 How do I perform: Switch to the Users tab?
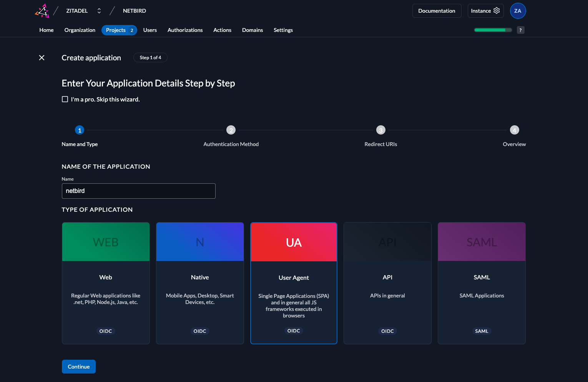(x=150, y=30)
